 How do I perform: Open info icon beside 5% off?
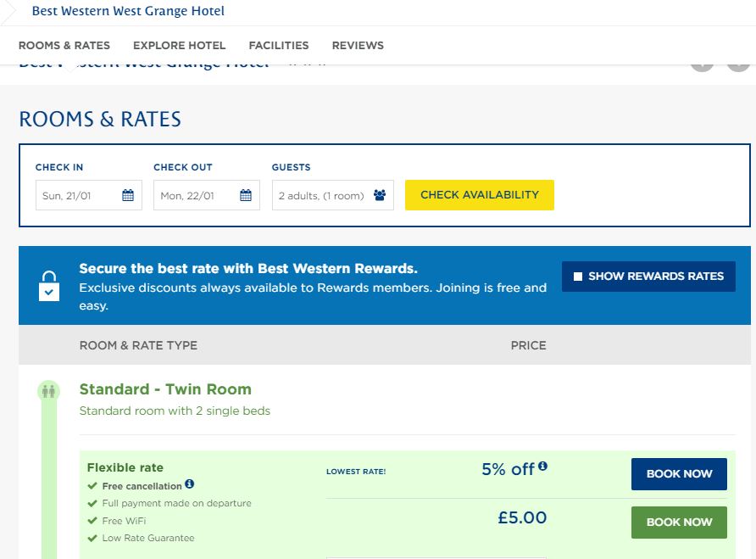[543, 466]
